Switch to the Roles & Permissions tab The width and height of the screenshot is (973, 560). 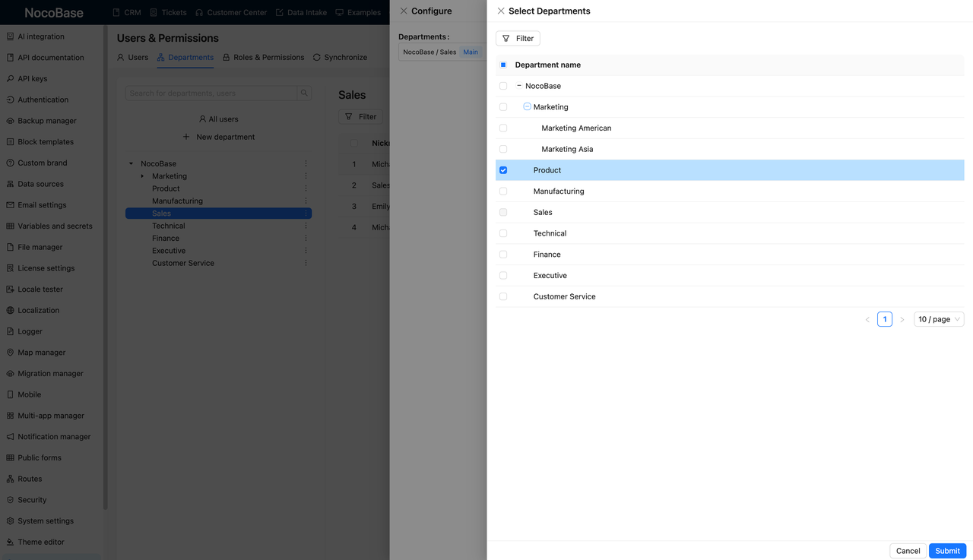coord(263,58)
